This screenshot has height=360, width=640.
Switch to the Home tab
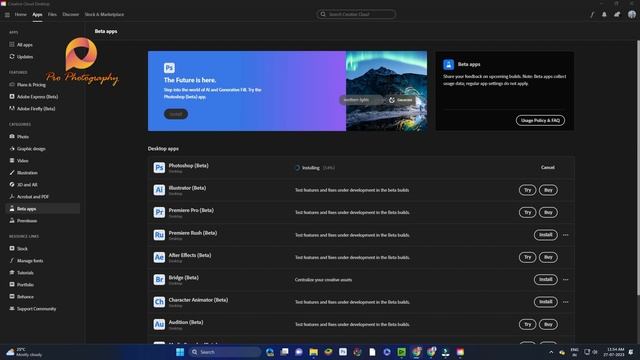[20, 14]
